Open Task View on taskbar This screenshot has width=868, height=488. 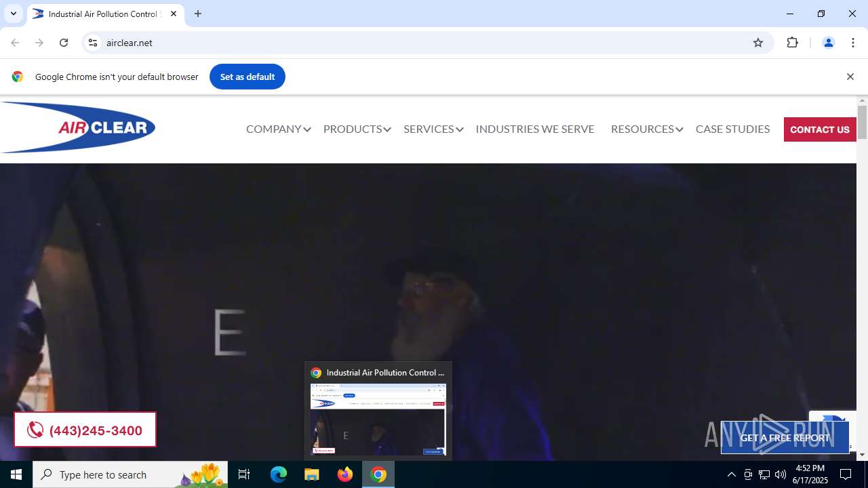pos(244,474)
